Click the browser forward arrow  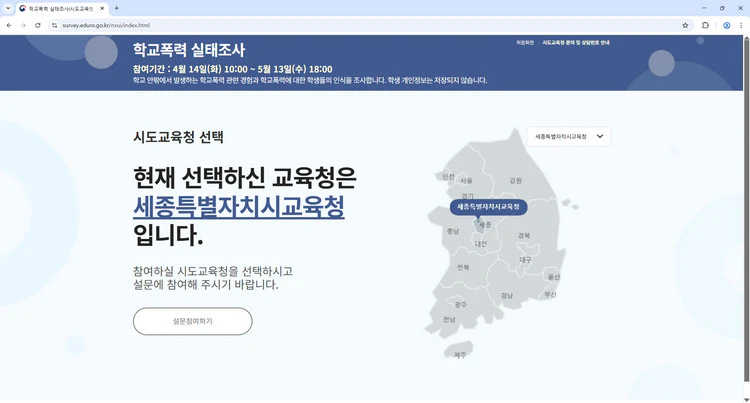[23, 25]
